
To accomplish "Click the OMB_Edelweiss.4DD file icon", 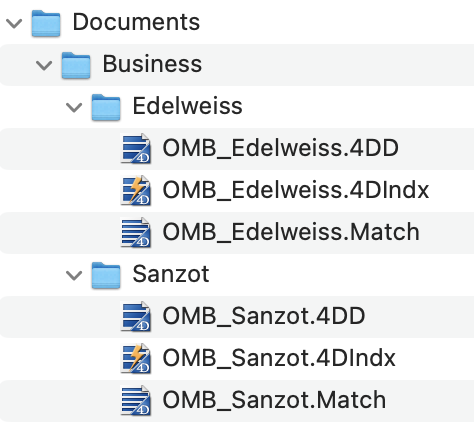I will click(x=136, y=148).
